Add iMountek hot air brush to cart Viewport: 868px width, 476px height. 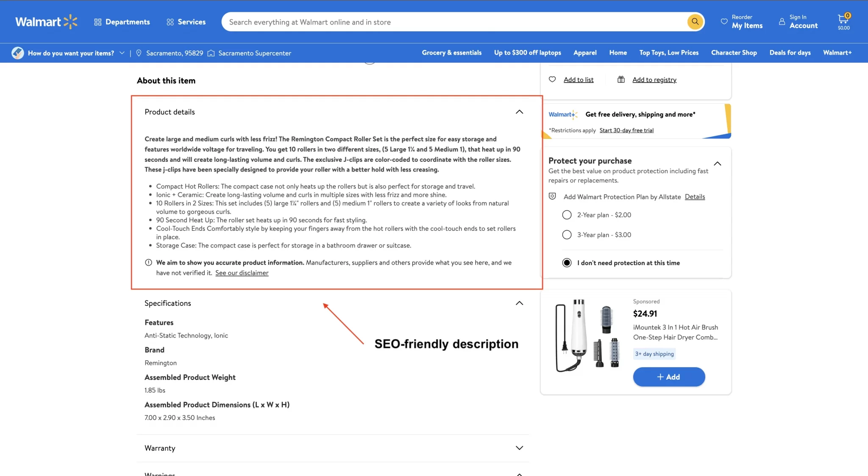[x=669, y=377]
